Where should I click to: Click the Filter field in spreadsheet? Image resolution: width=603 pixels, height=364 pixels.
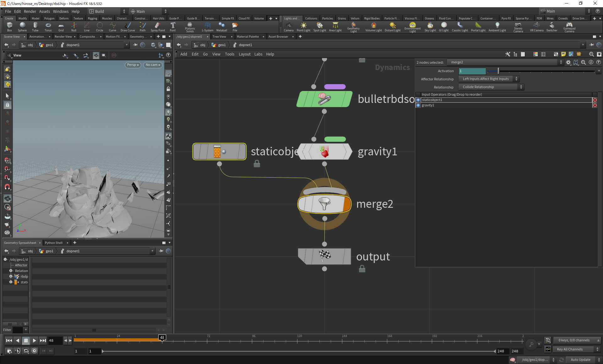(x=18, y=330)
